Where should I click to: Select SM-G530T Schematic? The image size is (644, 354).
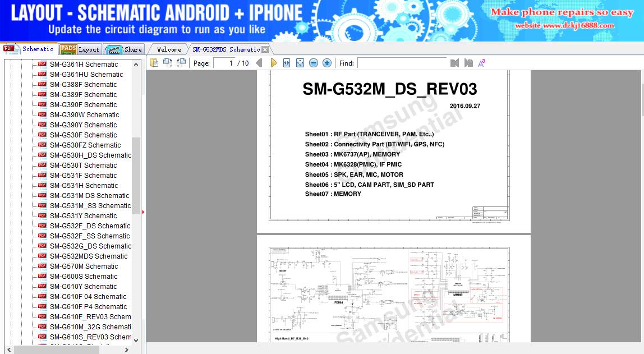84,165
